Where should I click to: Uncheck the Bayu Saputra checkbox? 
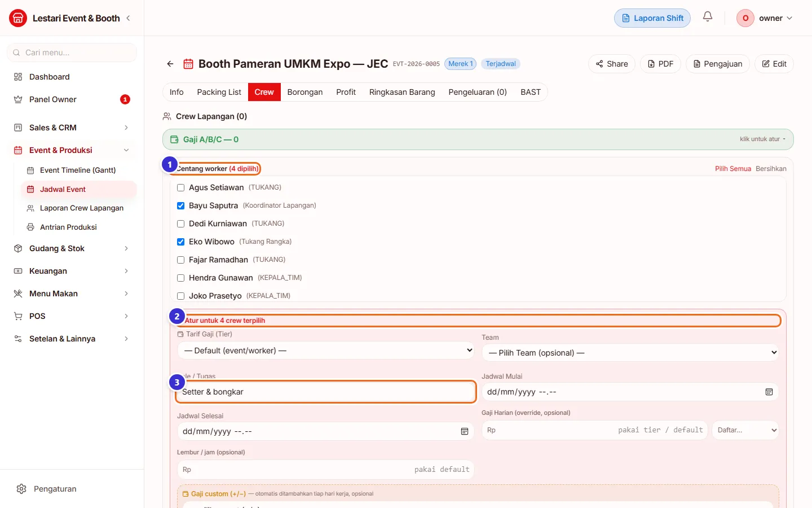click(x=180, y=205)
